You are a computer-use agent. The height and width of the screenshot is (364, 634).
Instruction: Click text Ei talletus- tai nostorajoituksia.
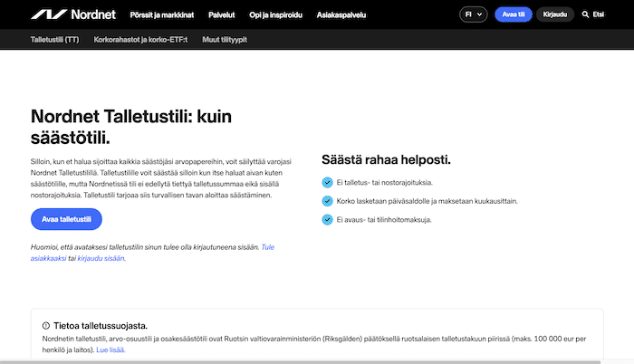coord(385,183)
